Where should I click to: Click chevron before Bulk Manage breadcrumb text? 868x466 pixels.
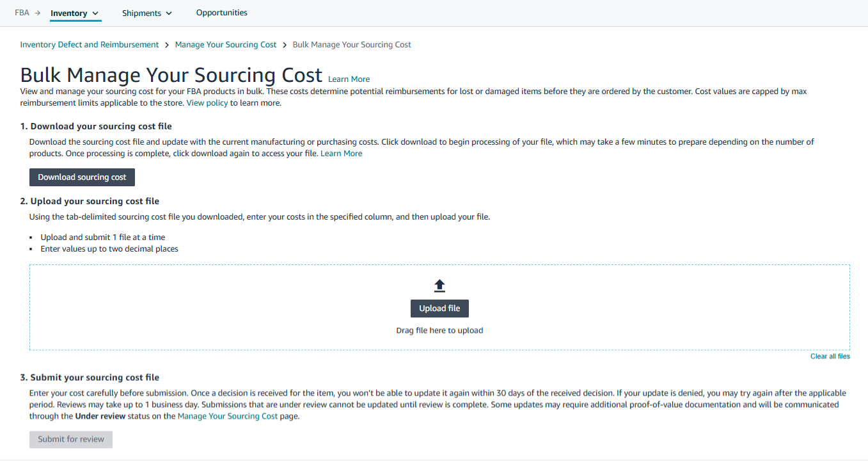tap(285, 45)
